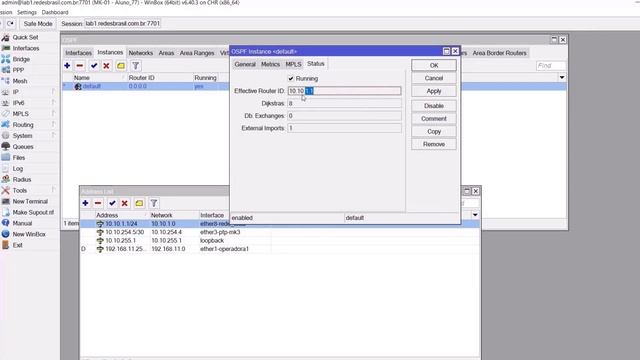Open filter in Address List toolbar
The width and height of the screenshot is (640, 360).
click(x=154, y=203)
